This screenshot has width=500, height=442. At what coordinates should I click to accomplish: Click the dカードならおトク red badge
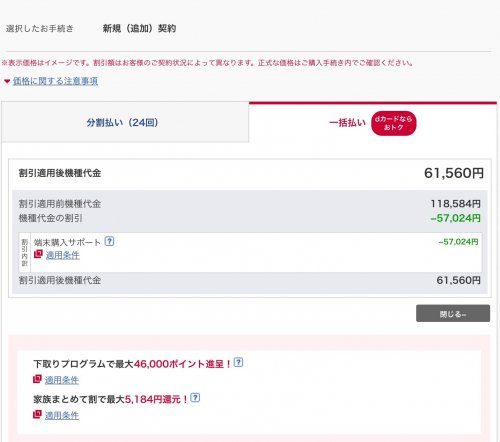coord(394,123)
